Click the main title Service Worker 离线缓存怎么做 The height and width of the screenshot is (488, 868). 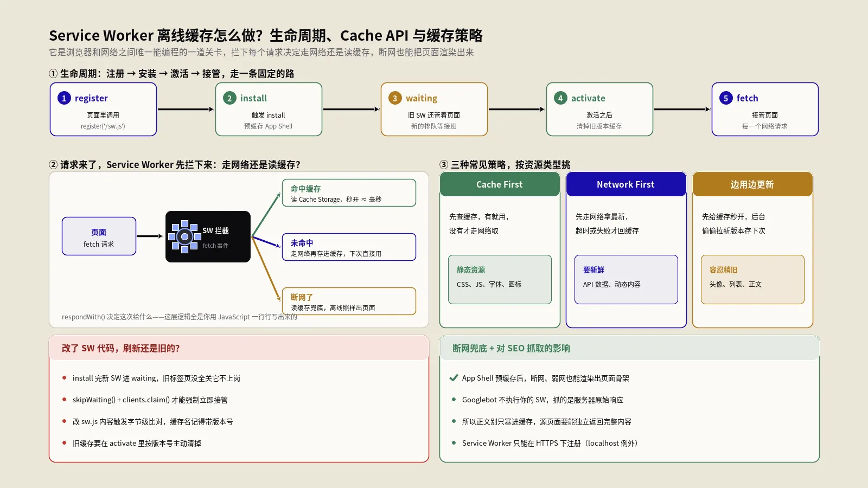pos(266,36)
